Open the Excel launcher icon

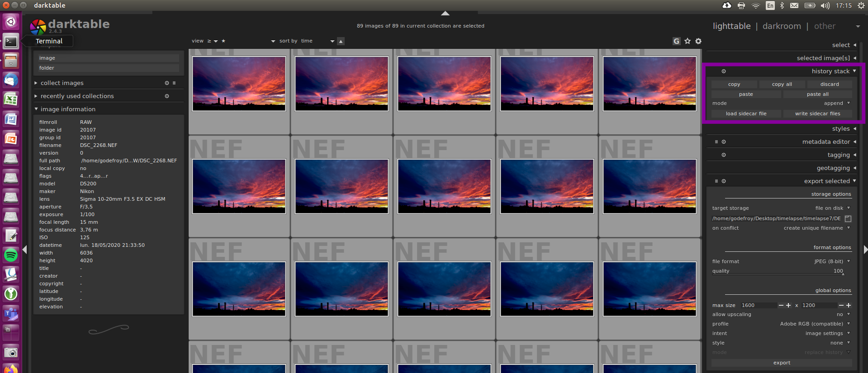pyautogui.click(x=11, y=99)
